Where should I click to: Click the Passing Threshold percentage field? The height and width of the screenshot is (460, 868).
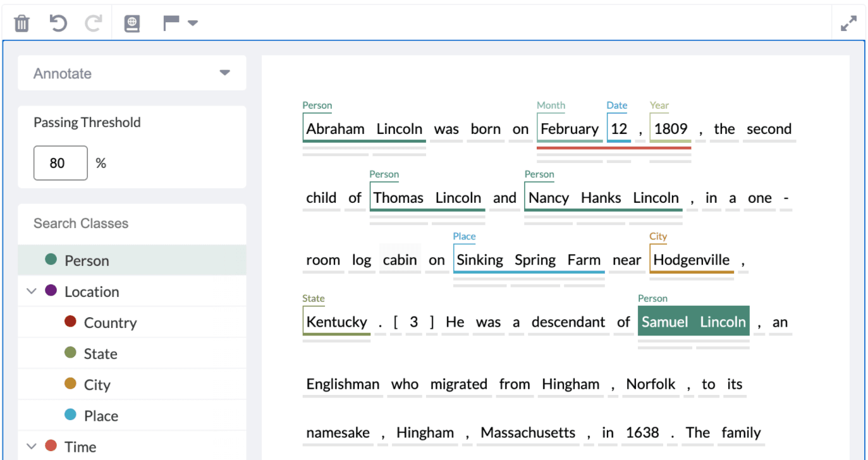60,162
